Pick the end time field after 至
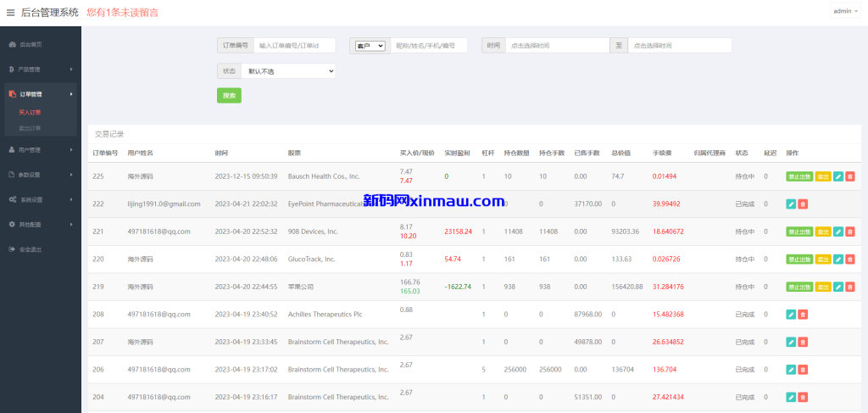Screen dimensions: 868x413 click(x=680, y=46)
